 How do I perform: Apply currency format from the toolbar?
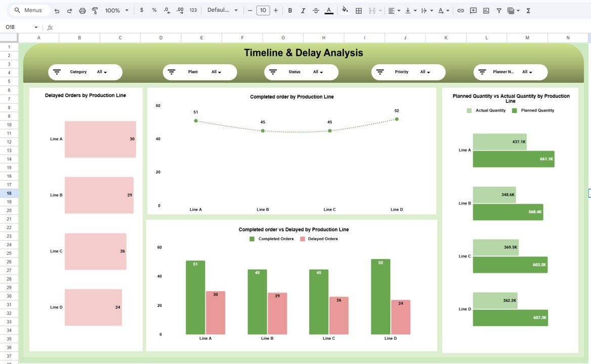coord(143,10)
